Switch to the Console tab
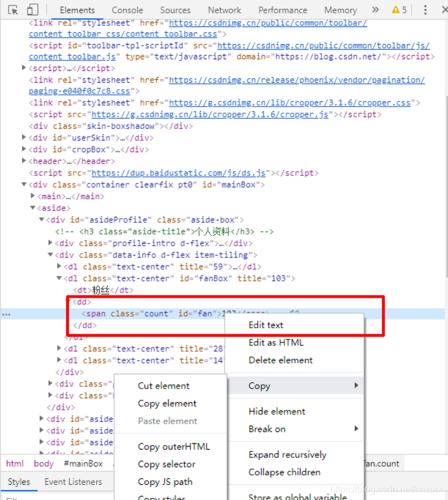This screenshot has height=500, width=448. (x=127, y=10)
